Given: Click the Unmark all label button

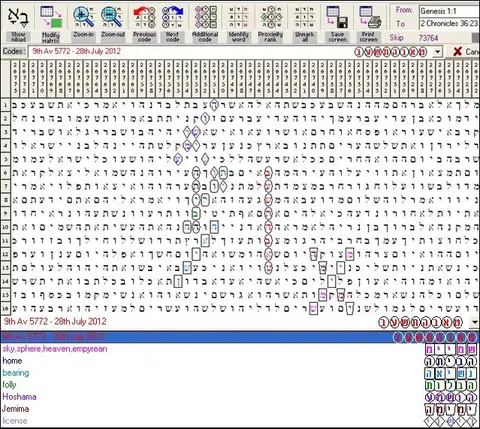Looking at the screenshot, I should [x=305, y=37].
